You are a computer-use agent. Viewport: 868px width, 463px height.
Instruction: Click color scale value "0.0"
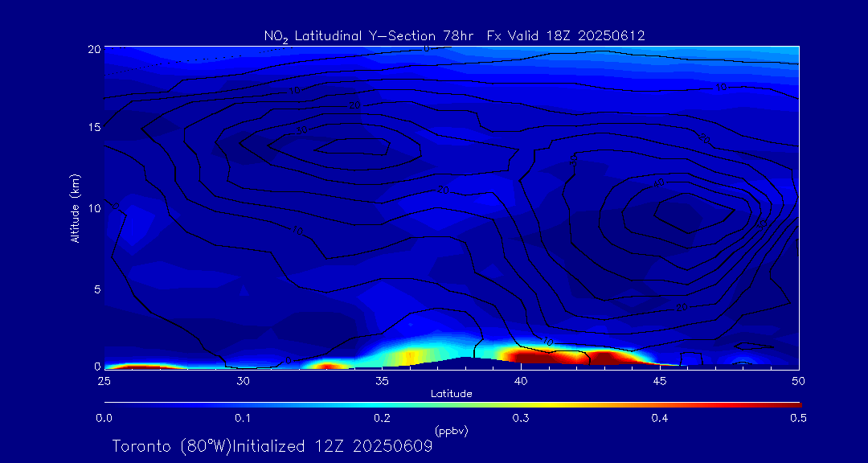(104, 418)
